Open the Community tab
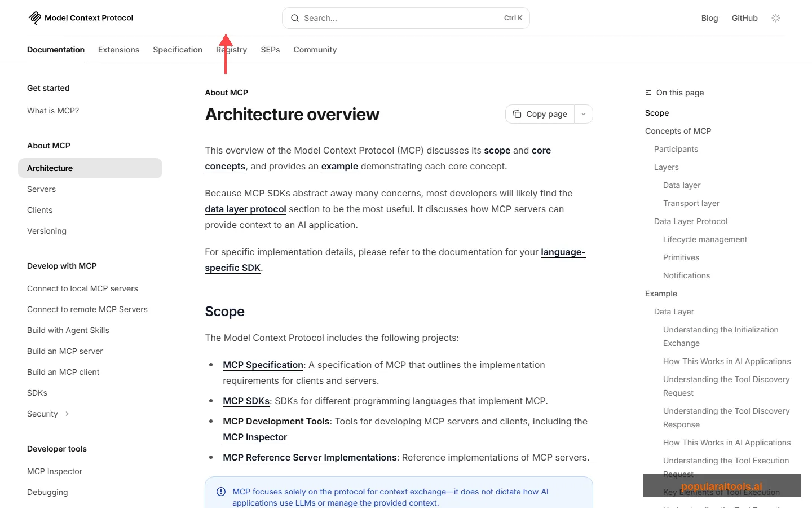This screenshot has width=812, height=508. [315, 50]
